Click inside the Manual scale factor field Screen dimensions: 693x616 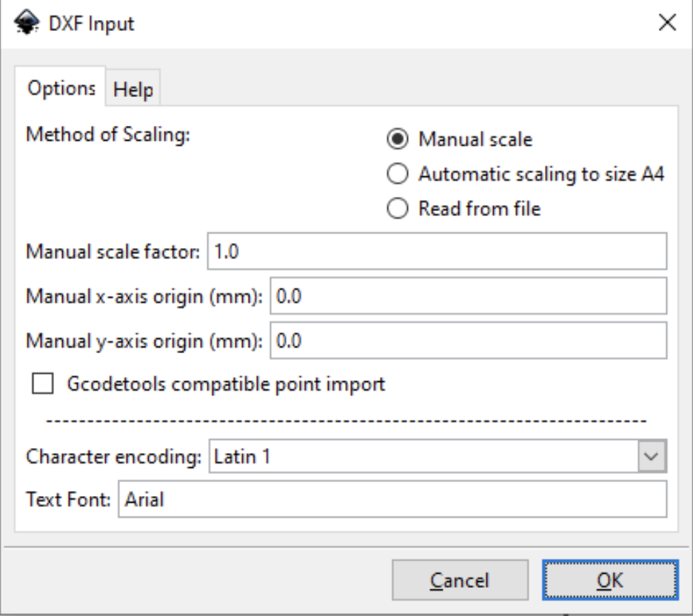coord(370,252)
